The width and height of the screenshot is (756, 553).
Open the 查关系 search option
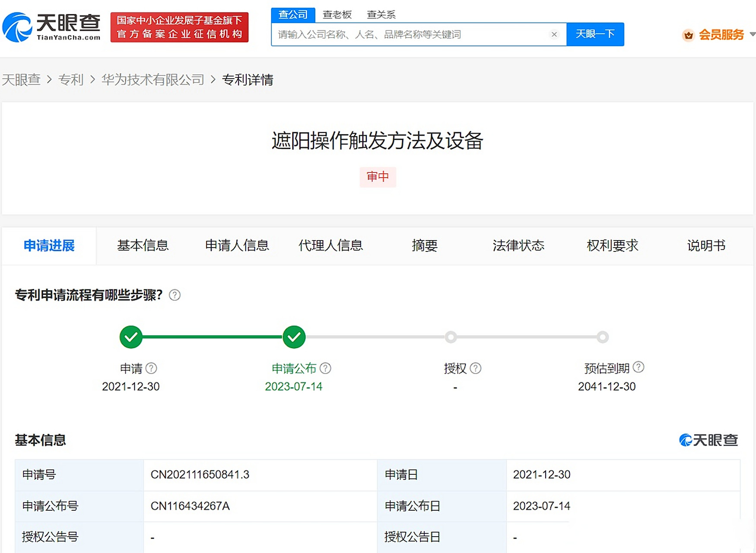coord(381,14)
